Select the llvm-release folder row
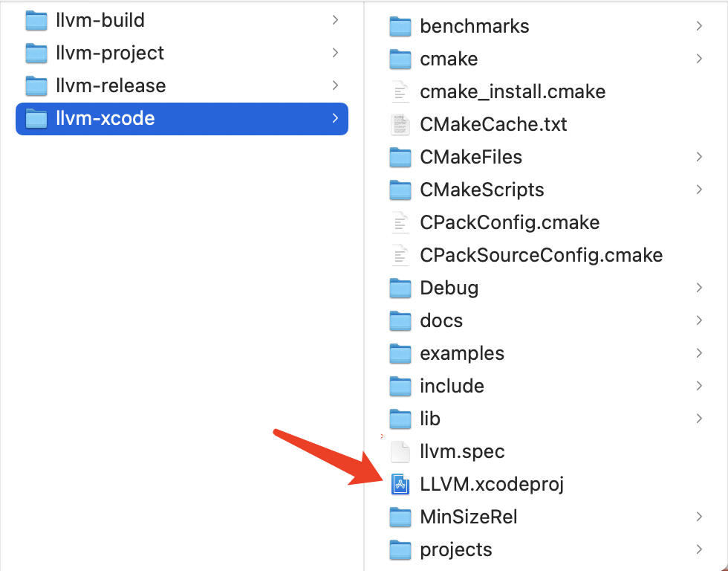 click(181, 86)
